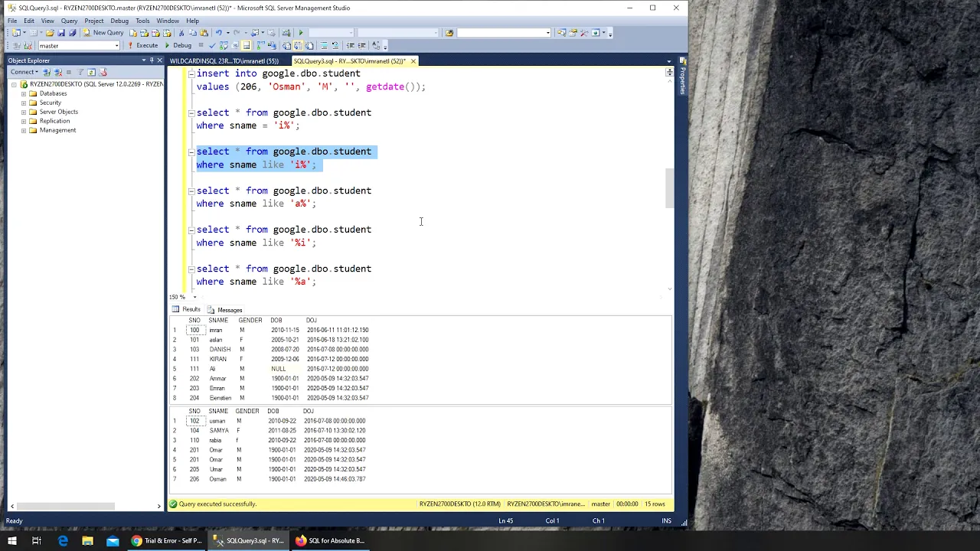Pin toggle the Object Explorer panel

[152, 60]
